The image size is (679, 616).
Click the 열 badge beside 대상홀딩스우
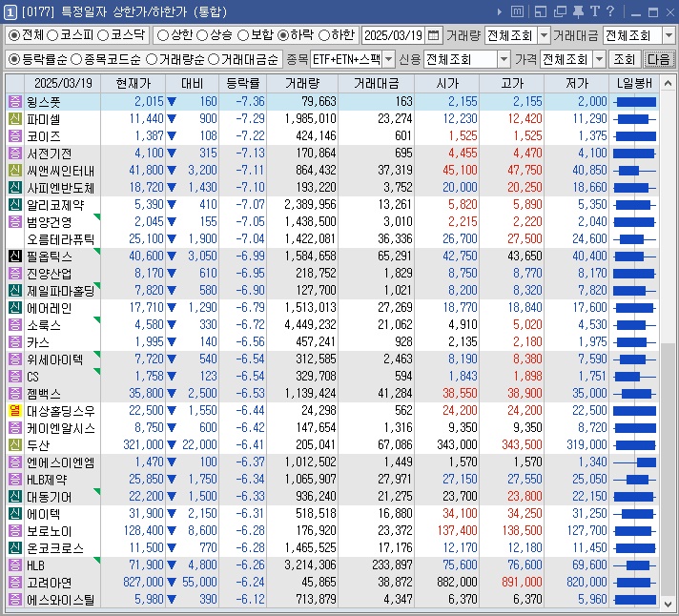point(14,410)
